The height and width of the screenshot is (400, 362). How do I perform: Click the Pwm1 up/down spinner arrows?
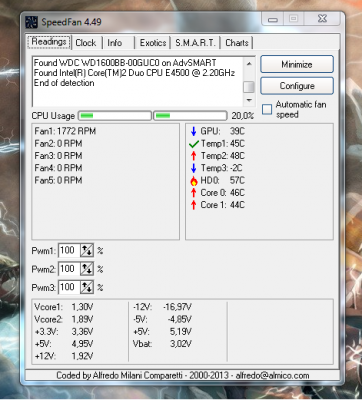click(x=87, y=251)
